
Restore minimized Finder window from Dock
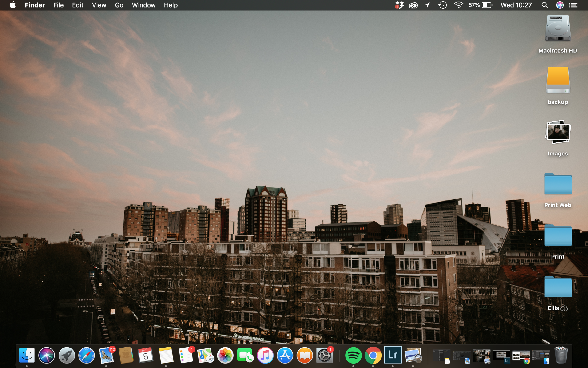tap(541, 357)
